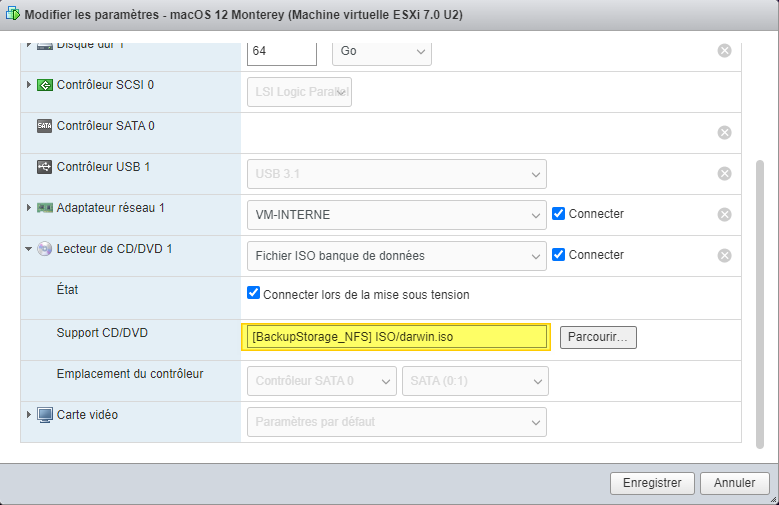
Task: Click the Carte vidéo label
Action: tap(87, 415)
